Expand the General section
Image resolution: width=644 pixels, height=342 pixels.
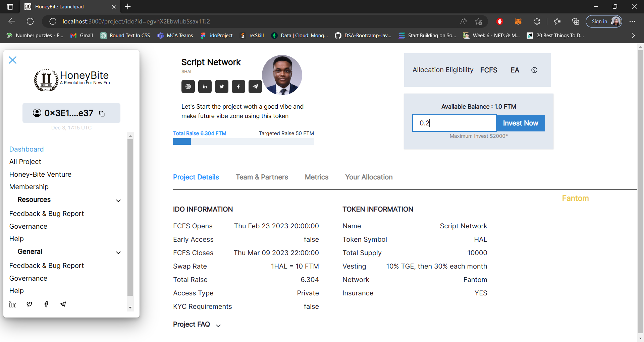(x=118, y=252)
